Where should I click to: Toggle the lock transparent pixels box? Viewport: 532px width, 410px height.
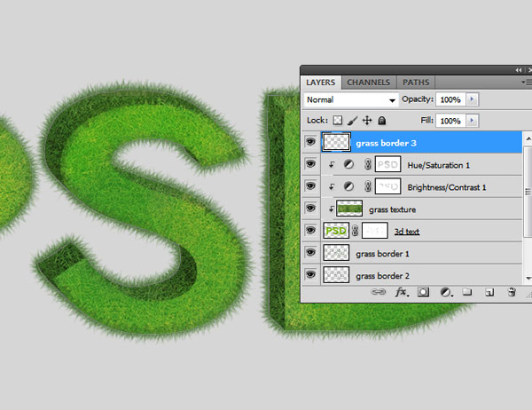click(x=337, y=120)
